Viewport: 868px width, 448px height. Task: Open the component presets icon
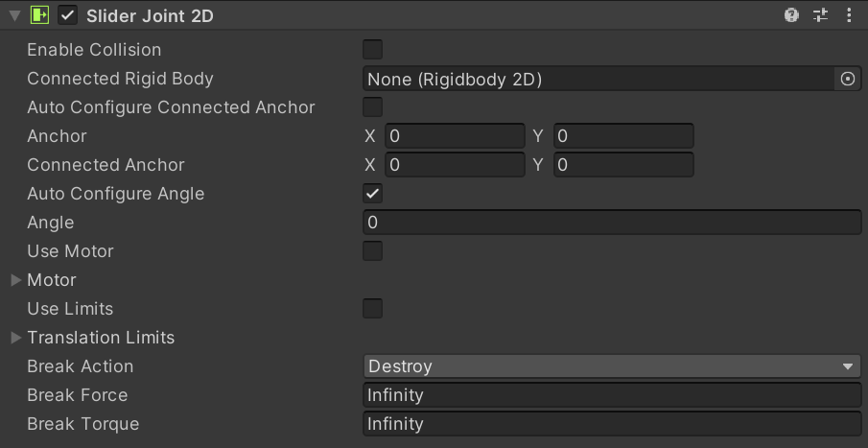pyautogui.click(x=820, y=15)
